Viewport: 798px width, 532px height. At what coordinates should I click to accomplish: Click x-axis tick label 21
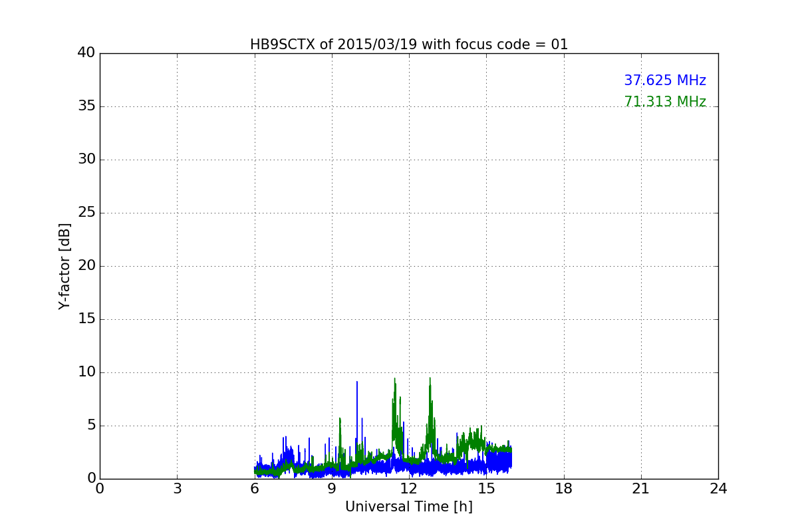point(641,489)
